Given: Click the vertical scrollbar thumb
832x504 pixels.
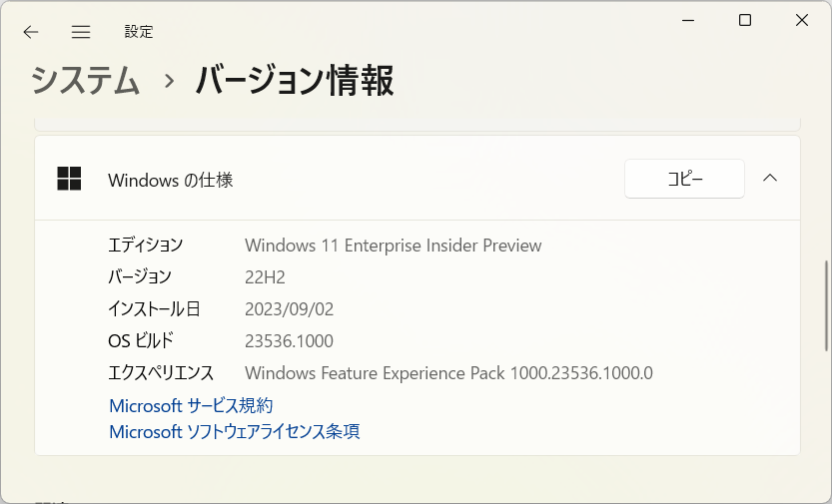Looking at the screenshot, I should pos(826,305).
